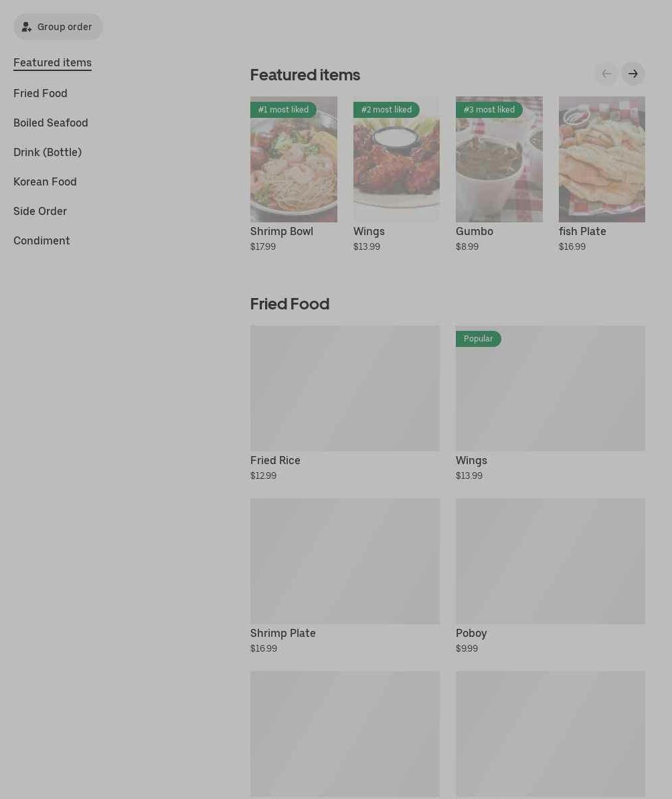Click the Shrimp Bowl item name
Viewport: 672px width, 799px height.
point(282,231)
